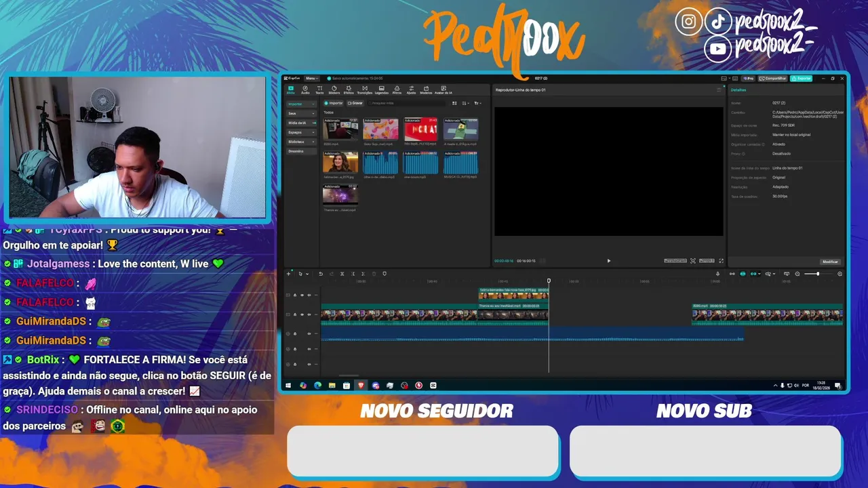Open the Texto tab
Screen dimensions: 868x488
319,89
